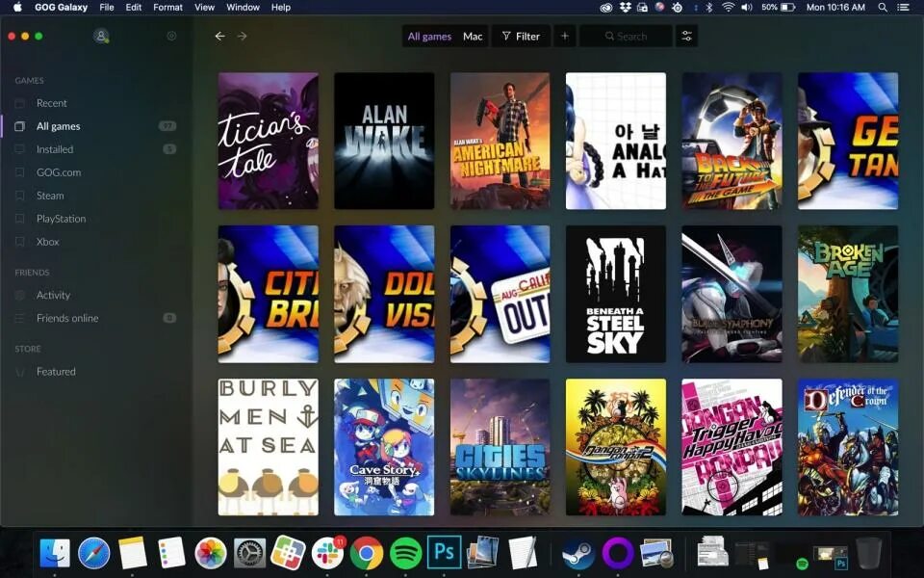Open the GOG Galaxy application menu
Screen dimensions: 924x578
(61, 7)
